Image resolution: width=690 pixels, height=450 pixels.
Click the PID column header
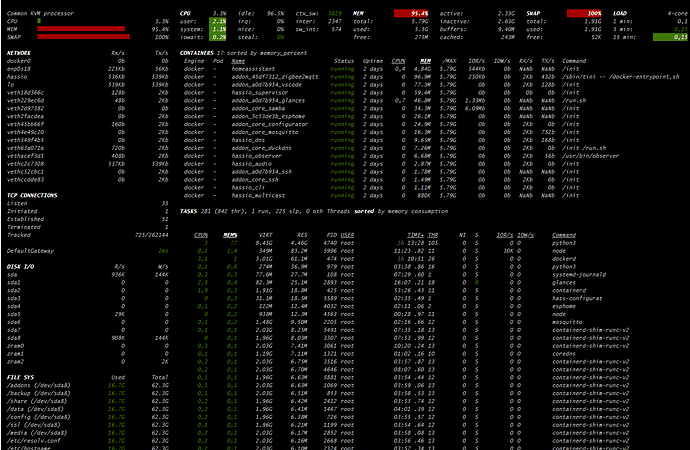pos(332,235)
